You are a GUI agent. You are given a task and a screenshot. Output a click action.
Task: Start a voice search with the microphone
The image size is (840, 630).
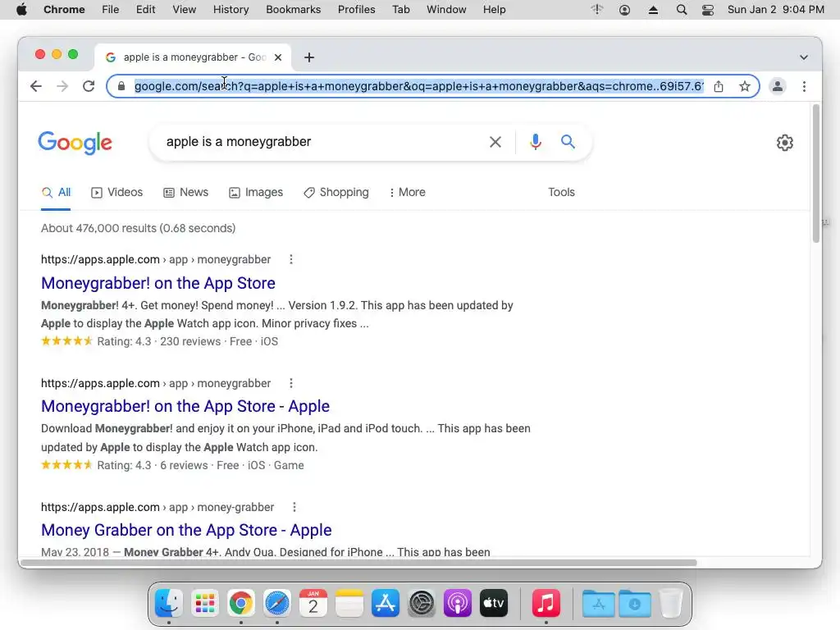coord(535,142)
